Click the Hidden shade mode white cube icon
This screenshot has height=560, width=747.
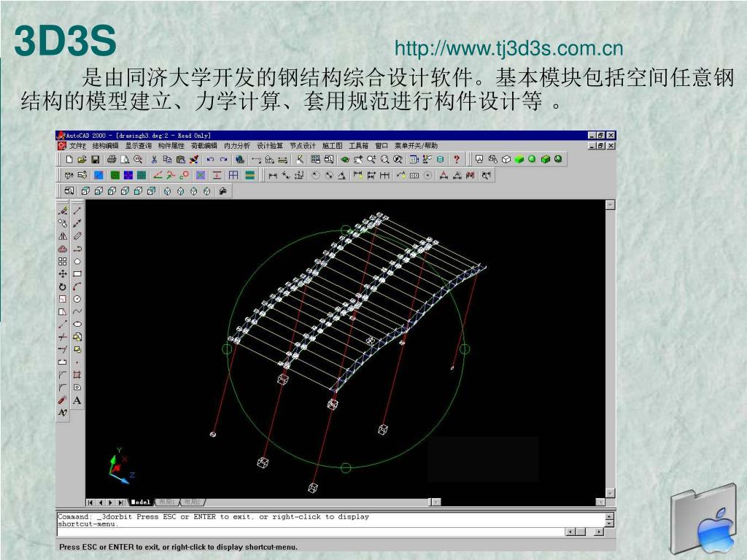click(x=506, y=160)
